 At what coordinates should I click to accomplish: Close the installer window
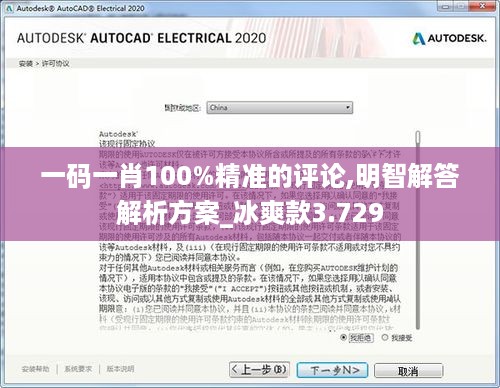tap(482, 6)
